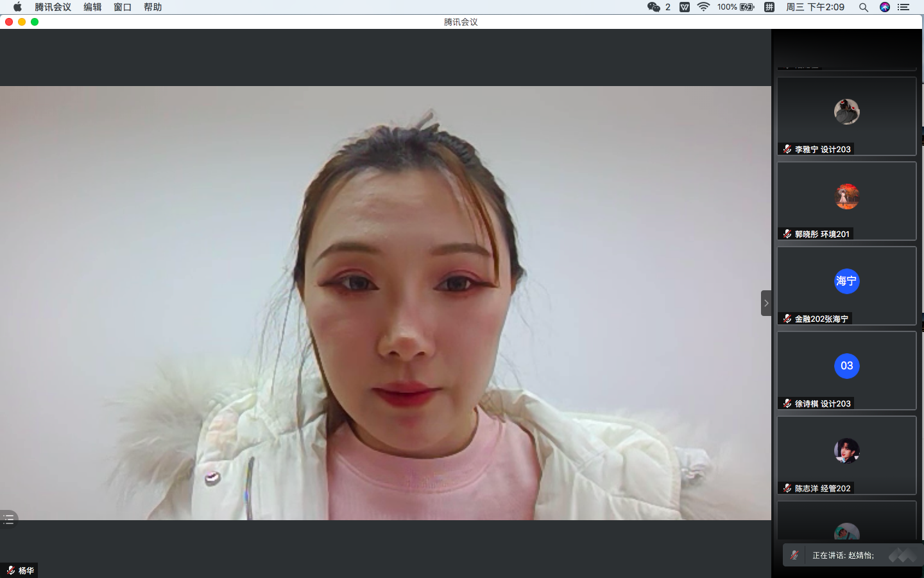This screenshot has width=924, height=578.
Task: Click the blue 03 avatar circle
Action: [846, 366]
